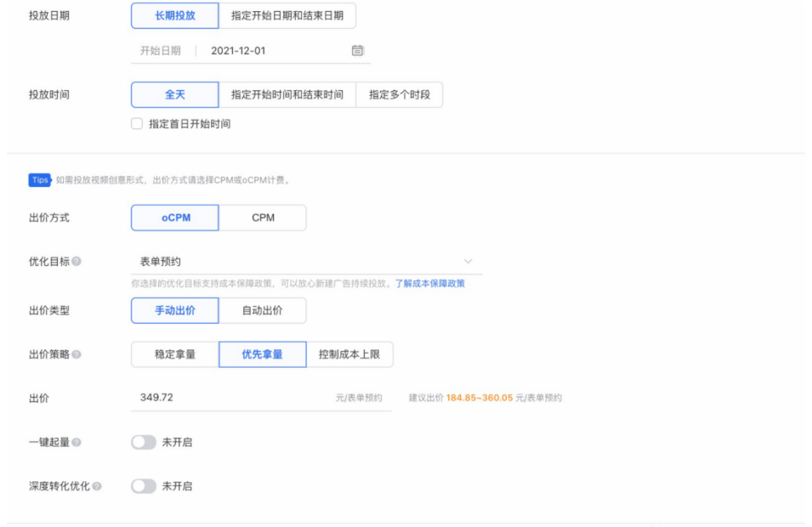Select 控制成本上限 bidding strategy
Image resolution: width=812 pixels, height=527 pixels.
[350, 354]
